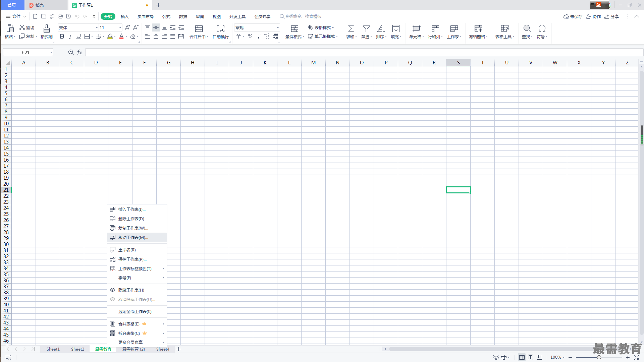Increase font size with A+ icon
The width and height of the screenshot is (644, 362).
(x=127, y=27)
